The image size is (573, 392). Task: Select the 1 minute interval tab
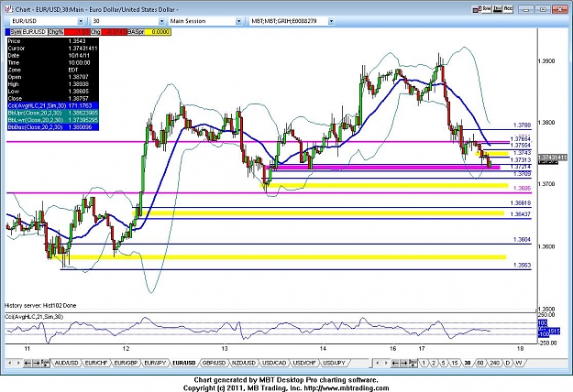[x=424, y=364]
